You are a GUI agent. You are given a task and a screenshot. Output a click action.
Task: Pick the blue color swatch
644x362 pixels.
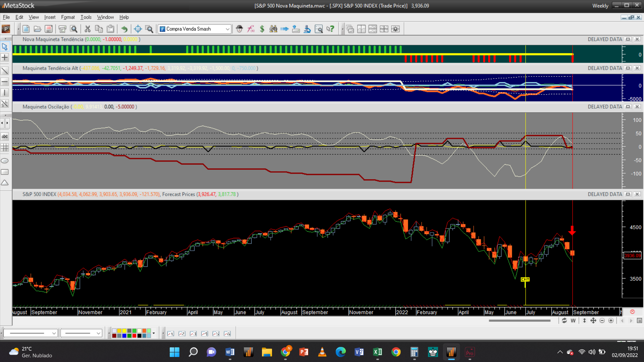[124, 336]
